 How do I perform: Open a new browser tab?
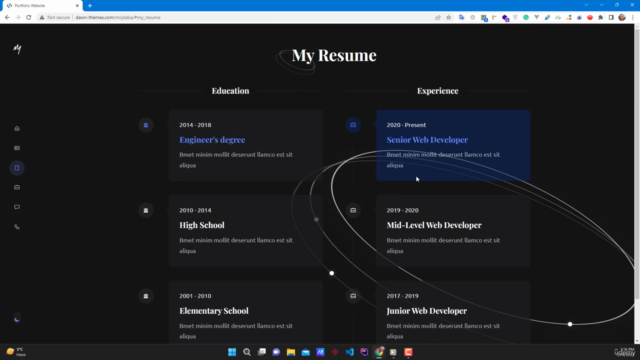(90, 6)
